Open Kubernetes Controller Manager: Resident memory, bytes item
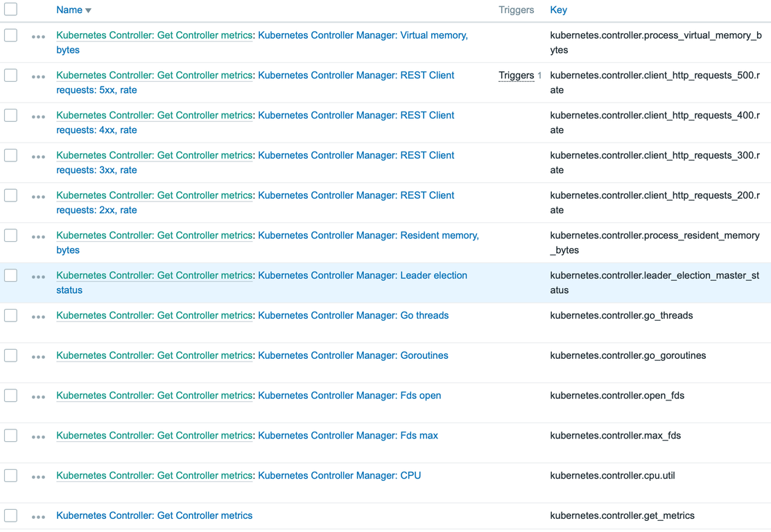The image size is (771, 532). [368, 236]
